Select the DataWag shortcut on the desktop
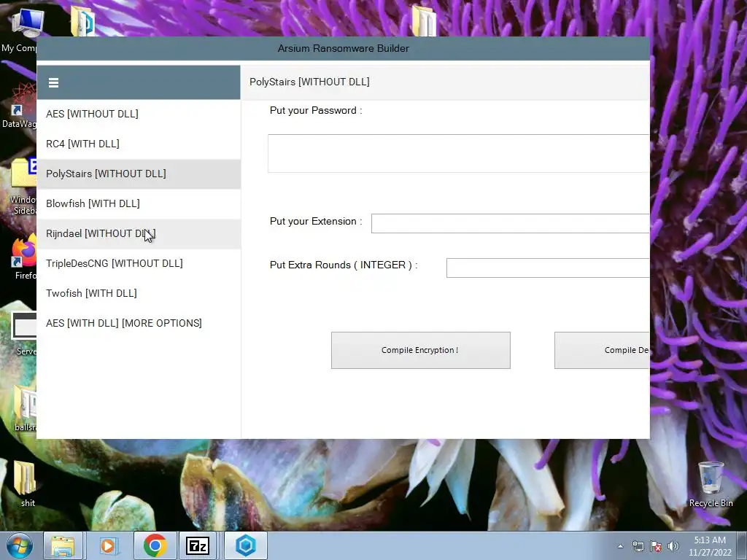 19,106
